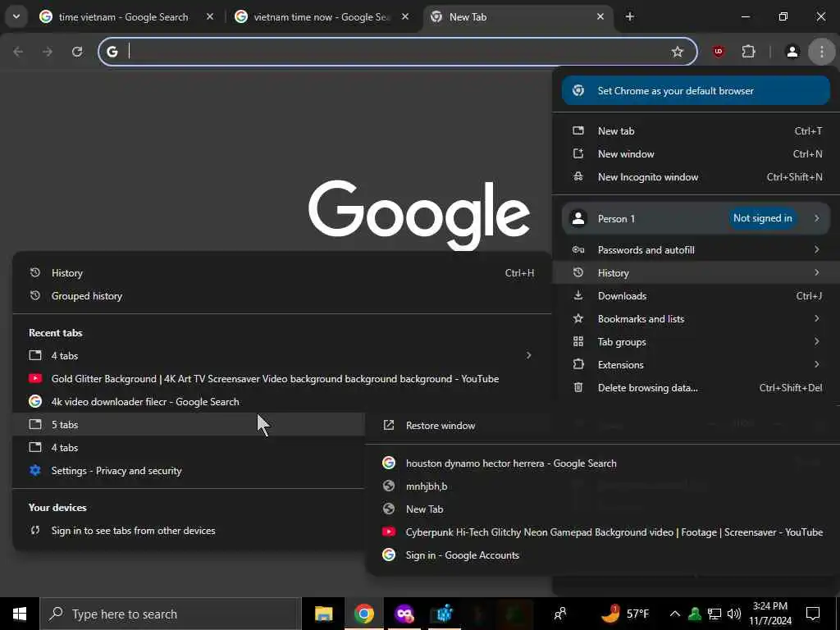Expand the Person 1 profile submenu arrow

point(816,218)
